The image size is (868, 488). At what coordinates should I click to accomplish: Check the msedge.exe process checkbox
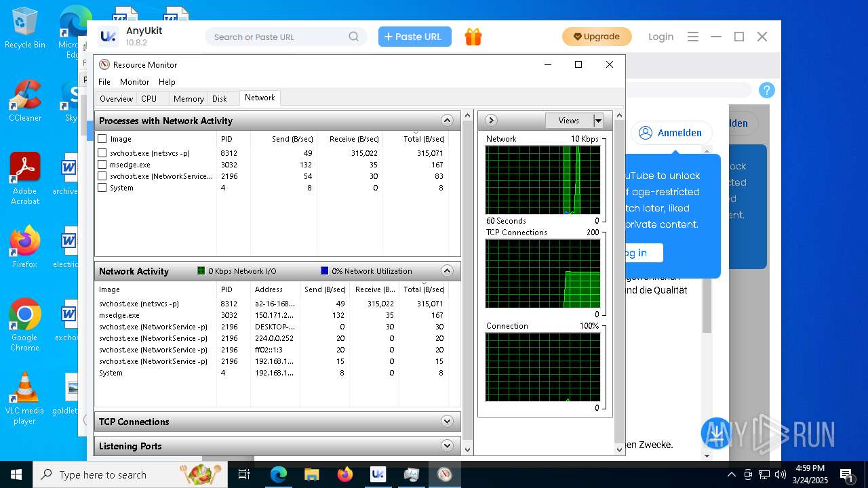[102, 165]
